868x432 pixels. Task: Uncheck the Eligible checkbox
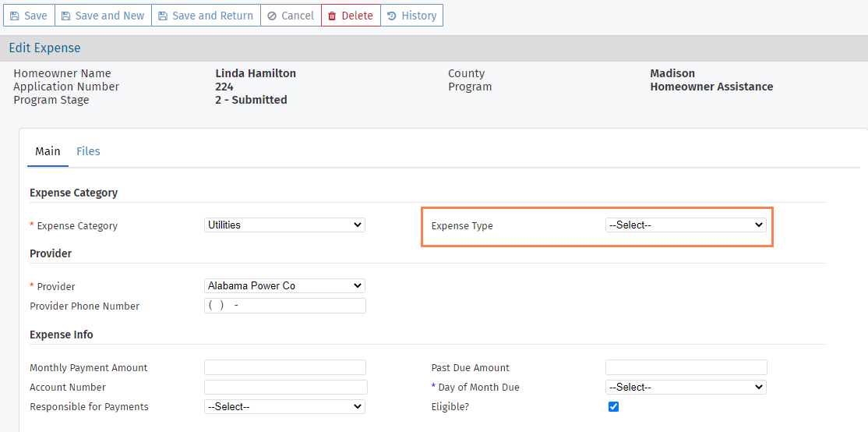pos(613,406)
